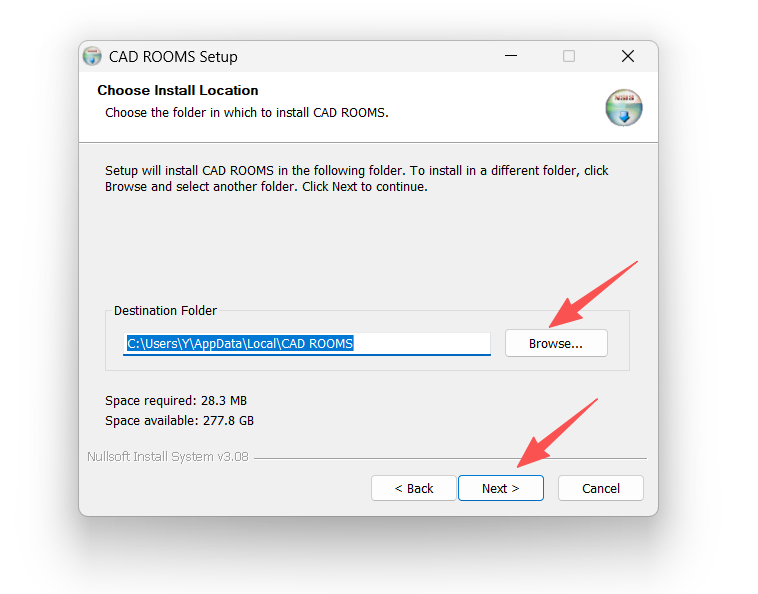This screenshot has width=758, height=594.
Task: Click the Space available 277.8 GB text
Action: coord(179,421)
